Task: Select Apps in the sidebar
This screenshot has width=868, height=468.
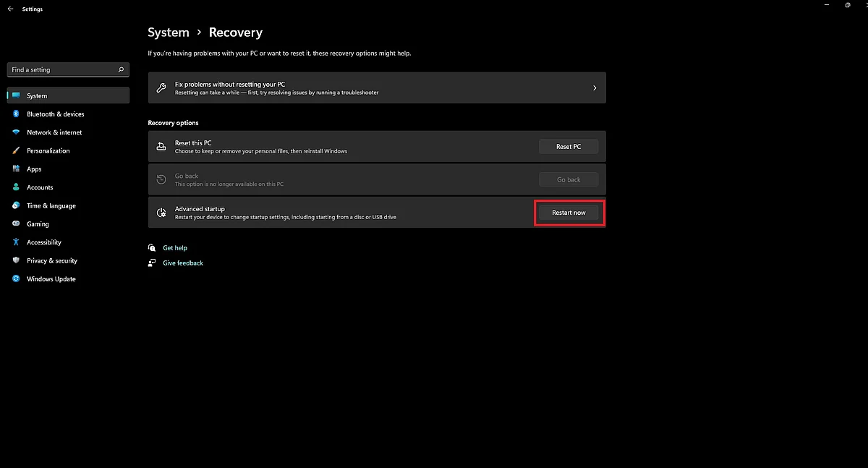Action: (68, 169)
